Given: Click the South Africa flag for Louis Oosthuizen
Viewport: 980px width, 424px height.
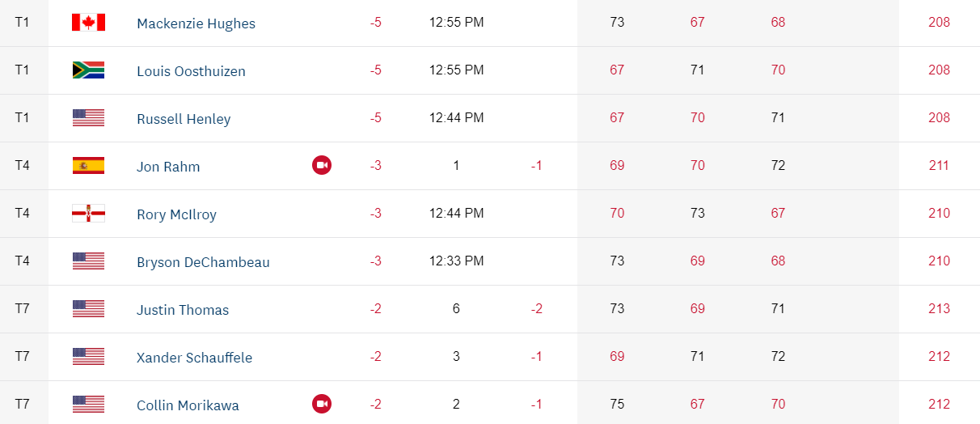Looking at the screenshot, I should [88, 70].
